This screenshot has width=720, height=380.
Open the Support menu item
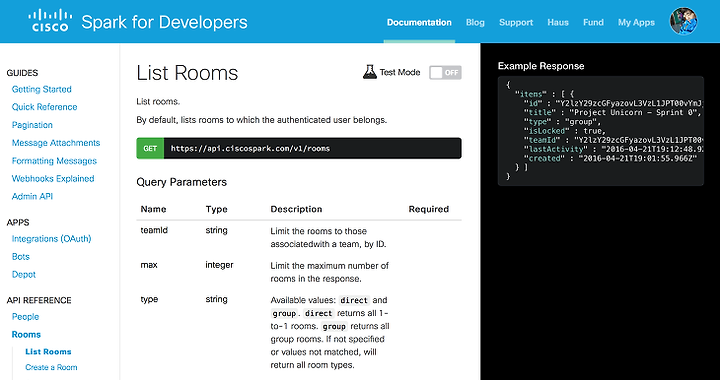[x=516, y=22]
